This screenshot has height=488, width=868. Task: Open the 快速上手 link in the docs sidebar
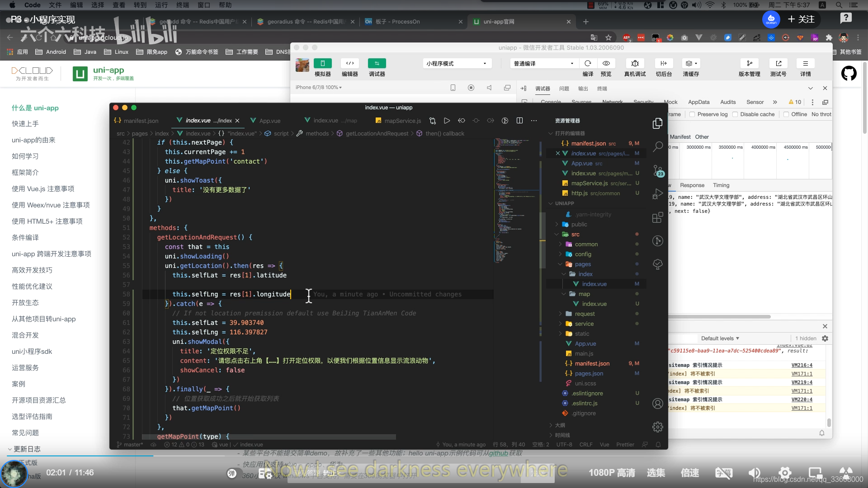click(x=25, y=124)
